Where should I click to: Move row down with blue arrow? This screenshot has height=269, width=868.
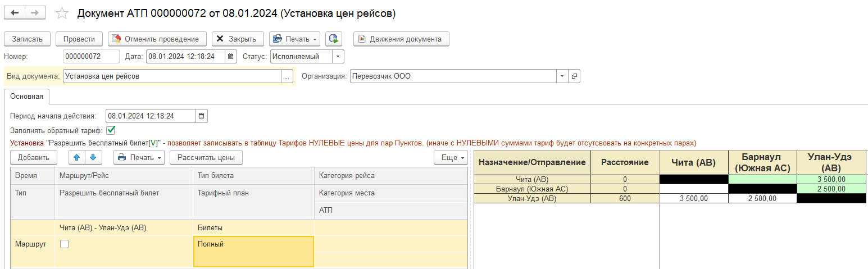click(92, 157)
